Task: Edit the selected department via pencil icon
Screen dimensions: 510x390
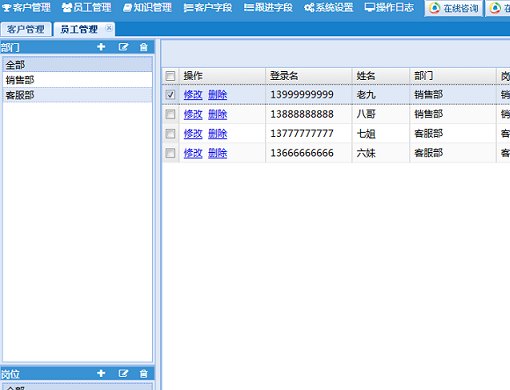Action: coord(123,47)
